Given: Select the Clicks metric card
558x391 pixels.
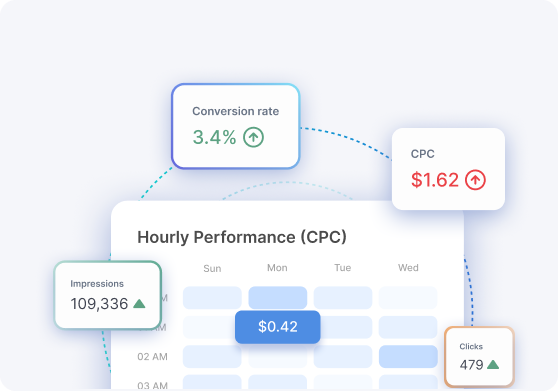Looking at the screenshot, I should tap(479, 357).
